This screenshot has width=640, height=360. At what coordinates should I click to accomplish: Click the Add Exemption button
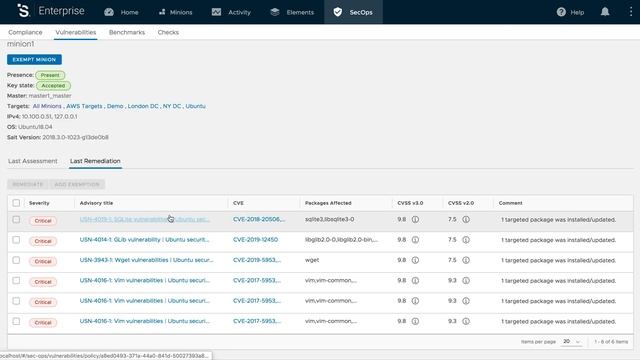(77, 184)
